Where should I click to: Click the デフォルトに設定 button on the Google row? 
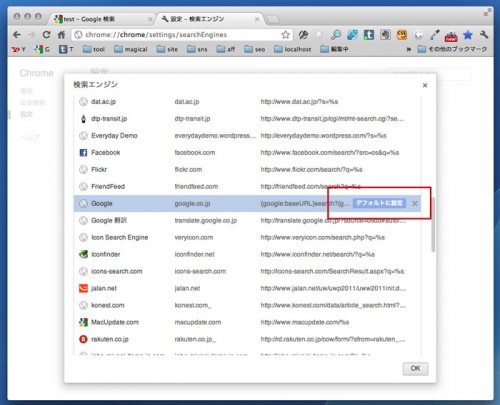[379, 203]
